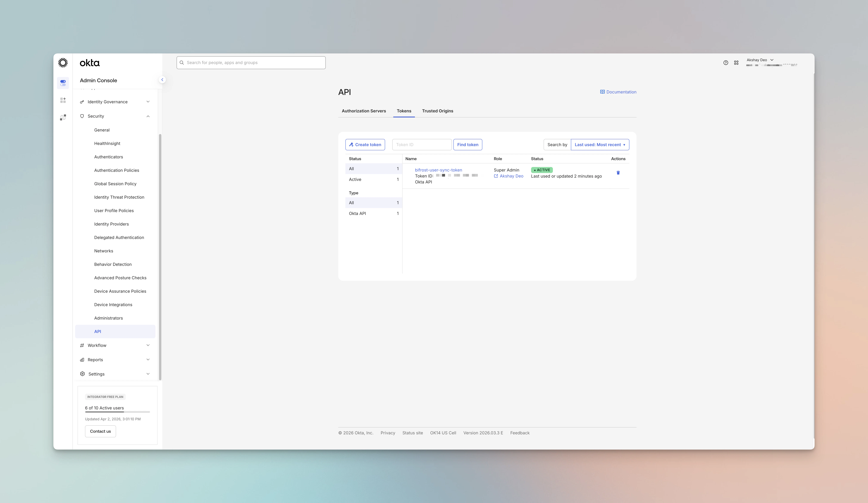The width and height of the screenshot is (868, 503).
Task: Click the Feedback footer link
Action: click(x=520, y=433)
